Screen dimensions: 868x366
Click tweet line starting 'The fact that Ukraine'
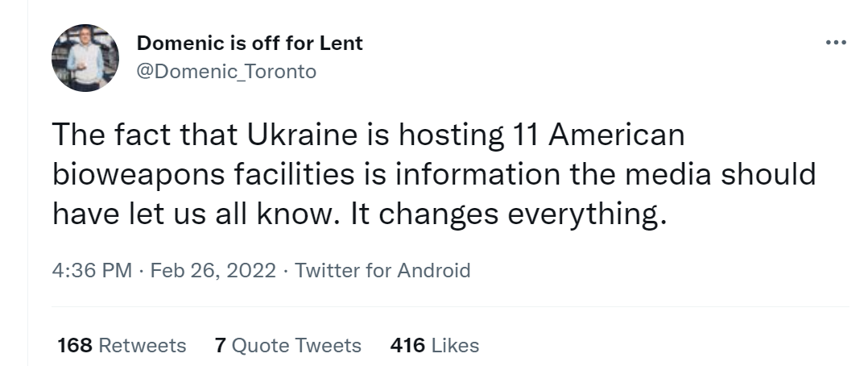369,135
